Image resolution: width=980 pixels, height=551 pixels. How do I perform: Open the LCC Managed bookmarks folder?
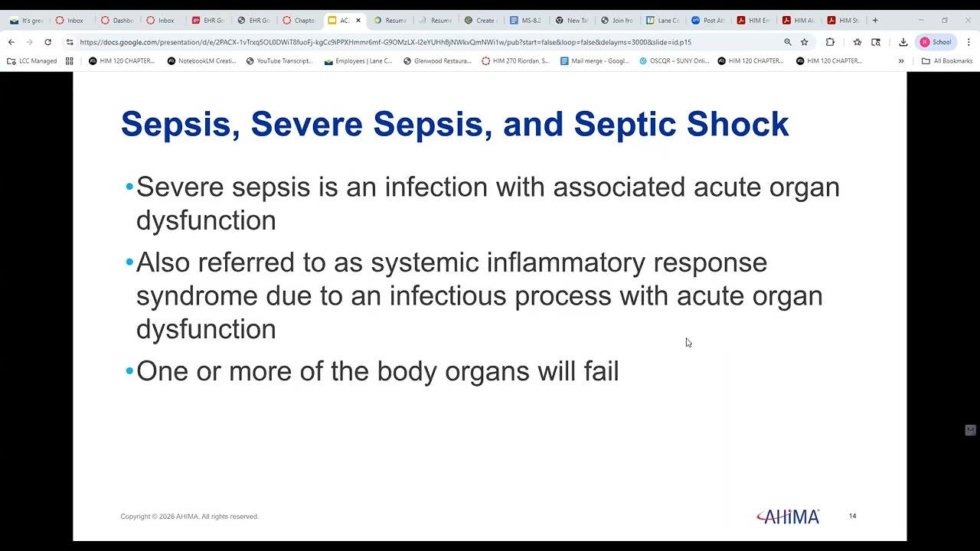[x=32, y=60]
